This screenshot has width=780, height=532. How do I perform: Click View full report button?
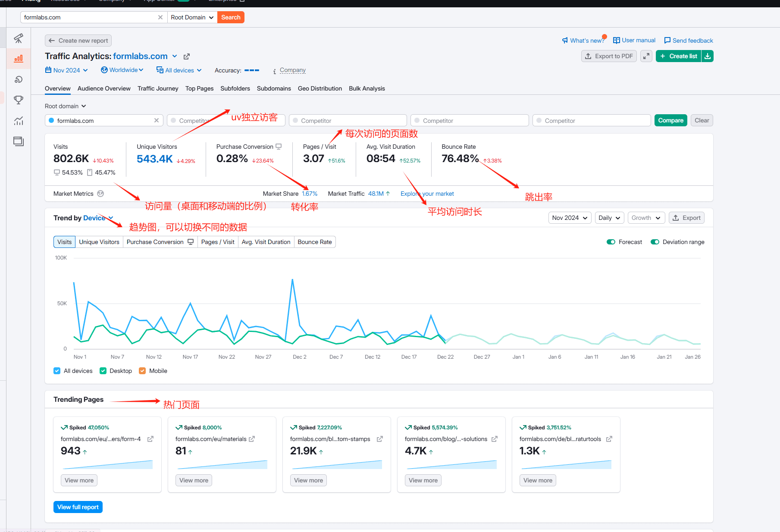[78, 507]
